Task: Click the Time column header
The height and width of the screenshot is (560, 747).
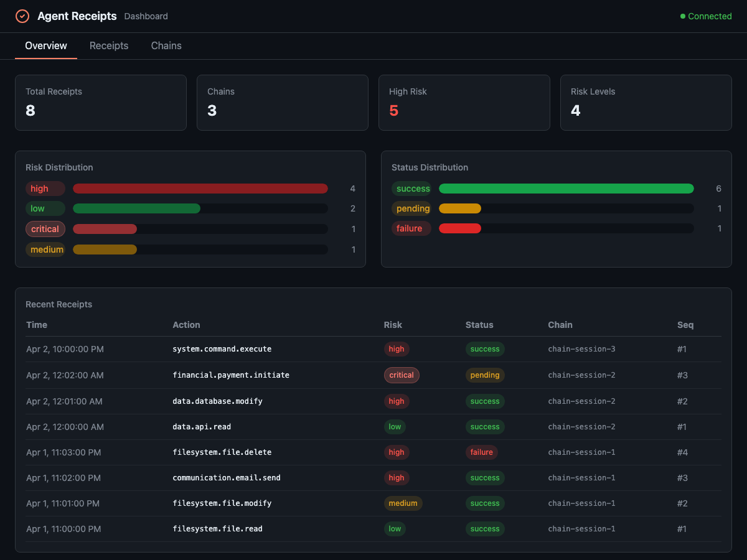Action: tap(37, 325)
